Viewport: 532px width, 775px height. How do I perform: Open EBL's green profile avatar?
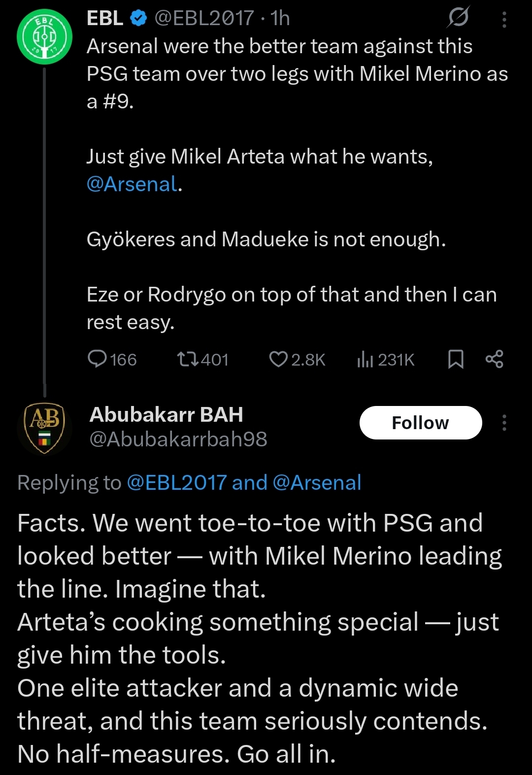[44, 36]
